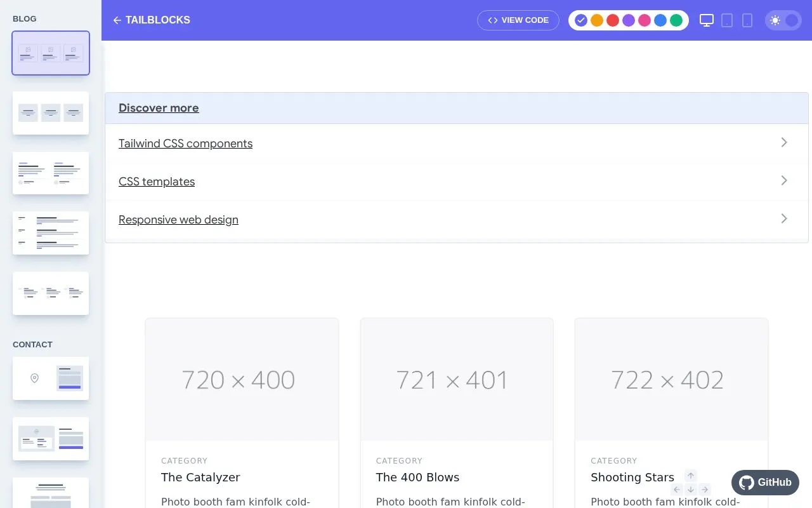Click the up arrow key icon
This screenshot has height=508, width=812.
point(691,476)
